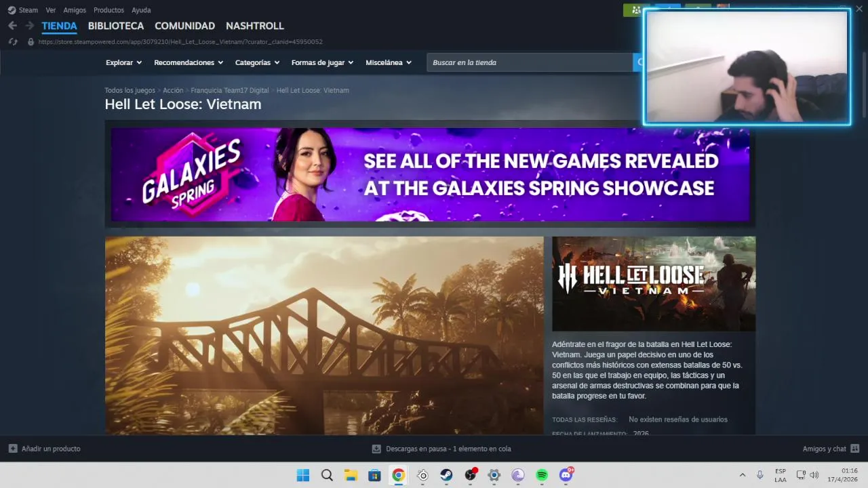
Task: Expand the Recomendaciones dropdown
Action: (189, 62)
